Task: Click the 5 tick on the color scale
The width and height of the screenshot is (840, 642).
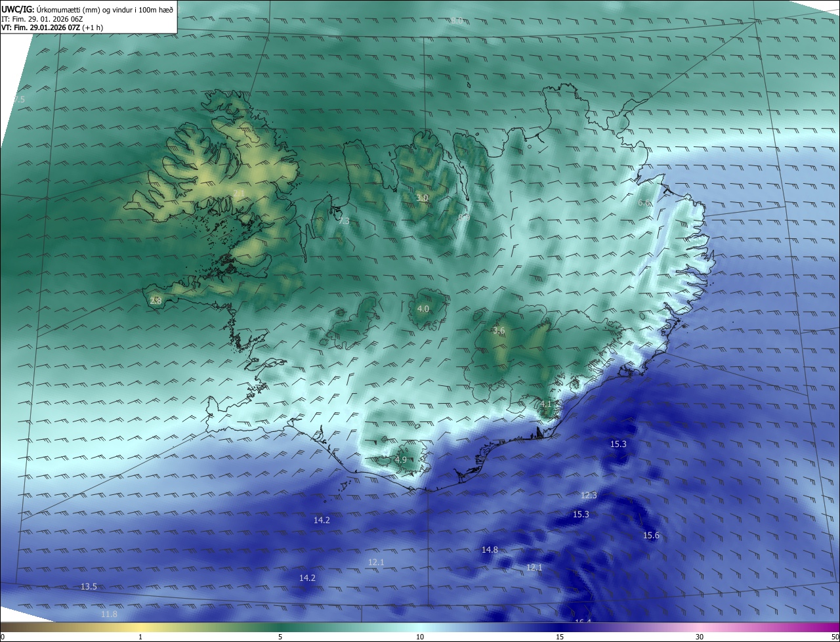Action: tap(280, 637)
